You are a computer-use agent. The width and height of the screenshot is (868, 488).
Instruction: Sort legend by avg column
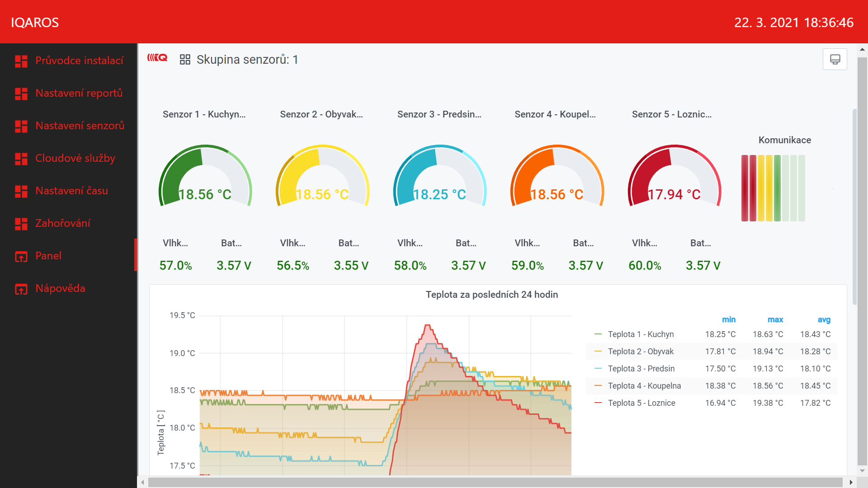click(824, 319)
